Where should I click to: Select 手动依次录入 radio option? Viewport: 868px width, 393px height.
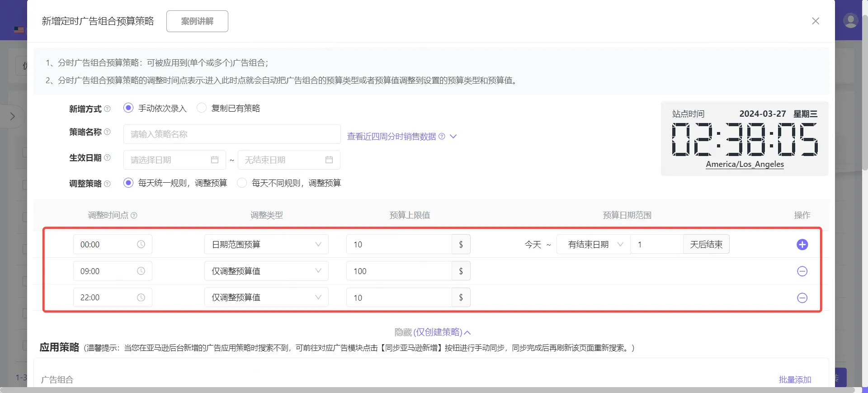tap(128, 108)
